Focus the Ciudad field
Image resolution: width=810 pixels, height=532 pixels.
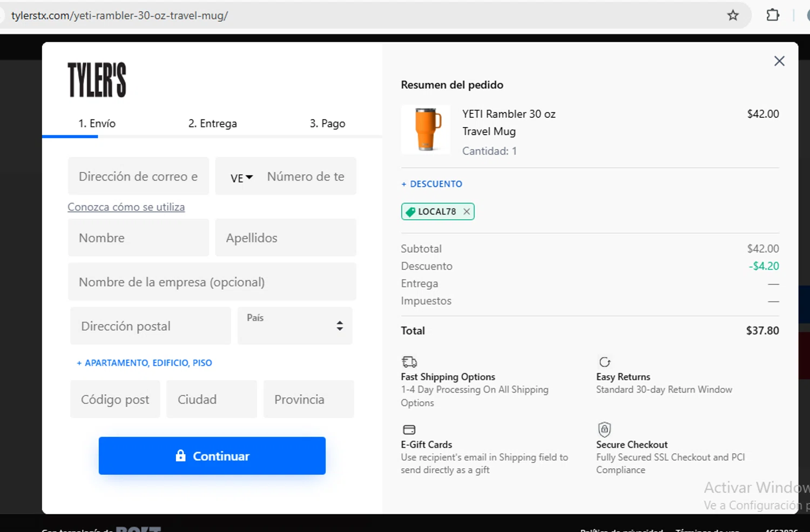[x=212, y=399]
